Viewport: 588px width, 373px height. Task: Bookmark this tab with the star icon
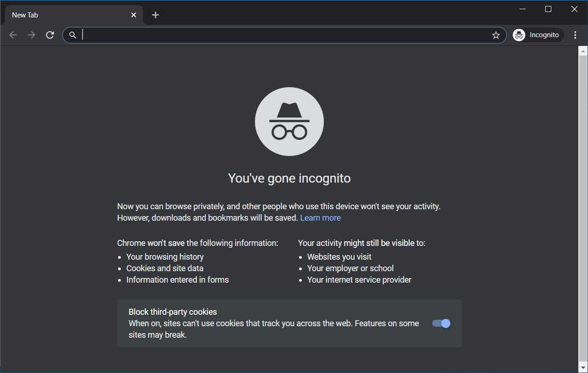coord(496,35)
